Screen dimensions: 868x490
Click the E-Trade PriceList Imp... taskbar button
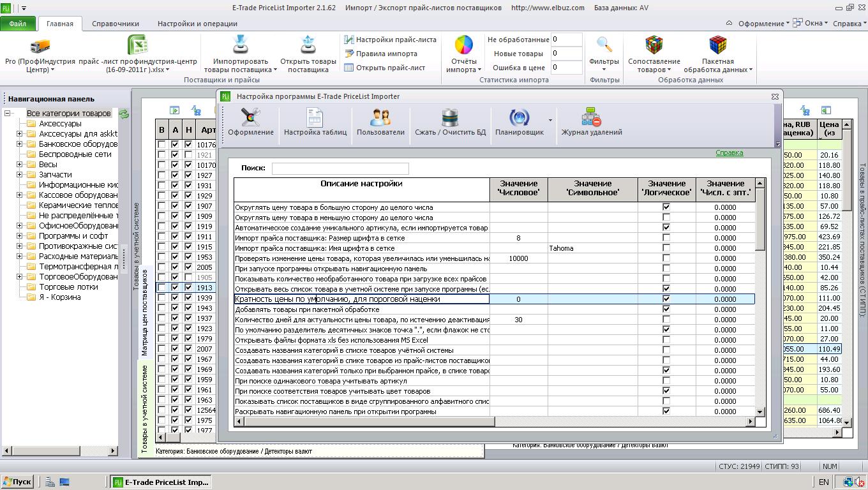[161, 482]
